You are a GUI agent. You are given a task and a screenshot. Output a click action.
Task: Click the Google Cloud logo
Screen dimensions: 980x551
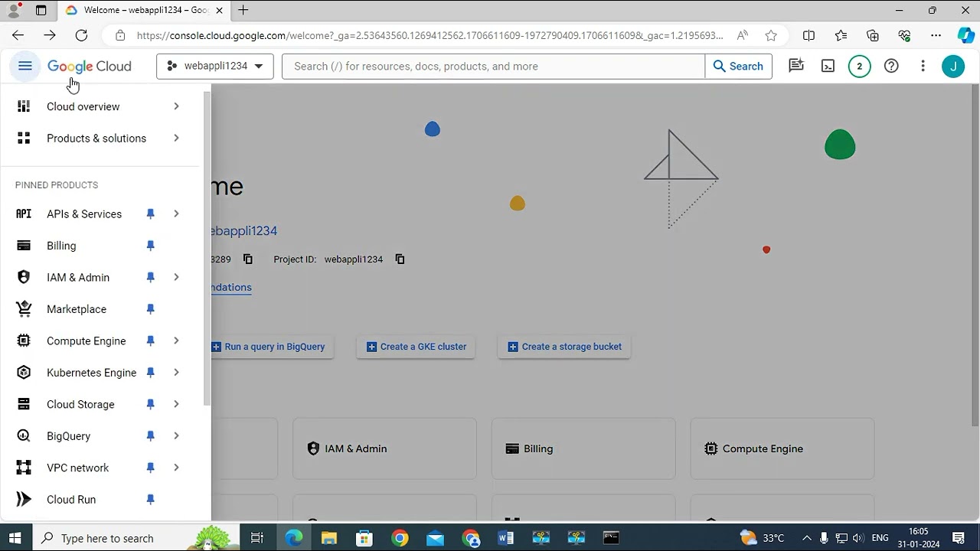pyautogui.click(x=90, y=67)
